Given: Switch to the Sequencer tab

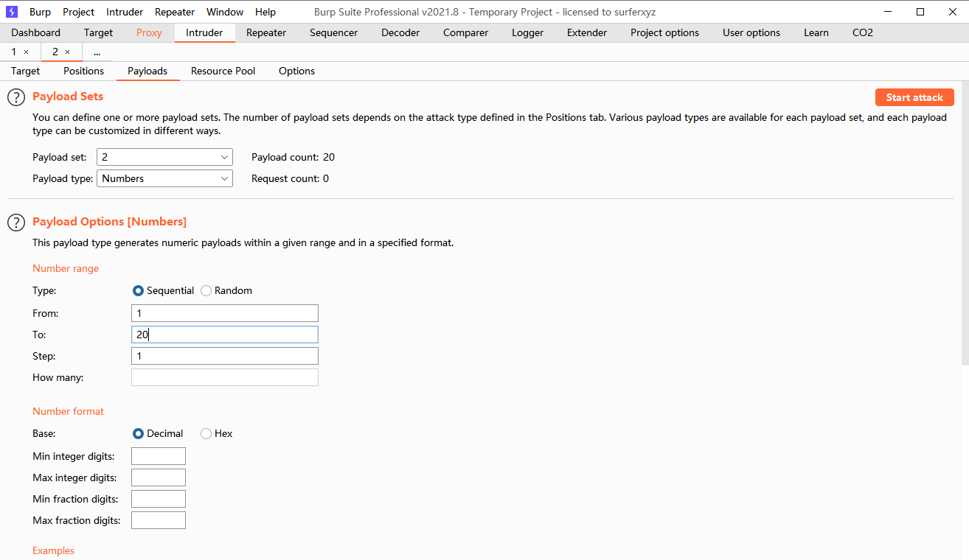Looking at the screenshot, I should pos(334,32).
